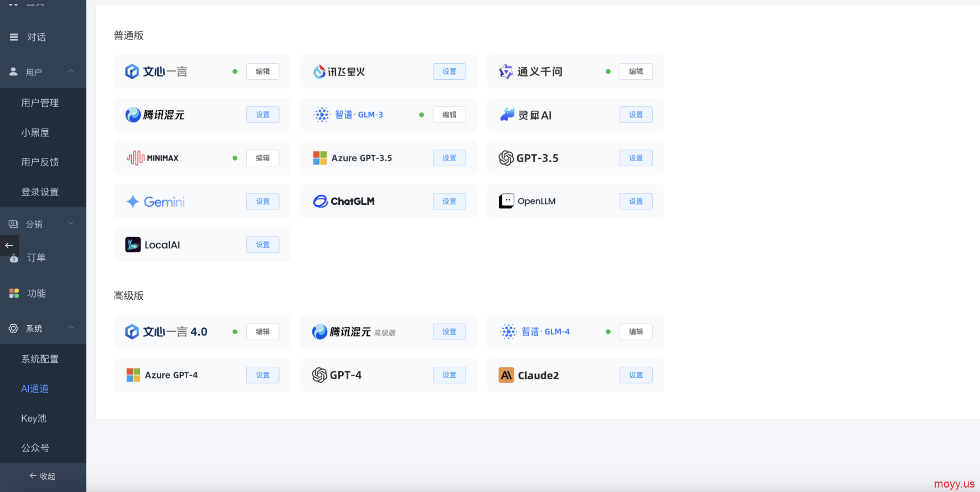980x492 pixels.
Task: Click the 腾讯混元 logo in 普通版
Action: pos(133,115)
